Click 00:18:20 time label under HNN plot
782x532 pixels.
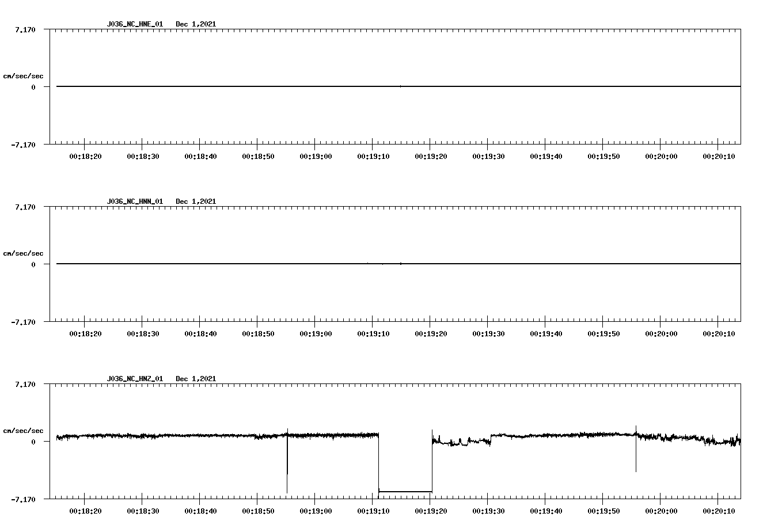click(x=85, y=334)
